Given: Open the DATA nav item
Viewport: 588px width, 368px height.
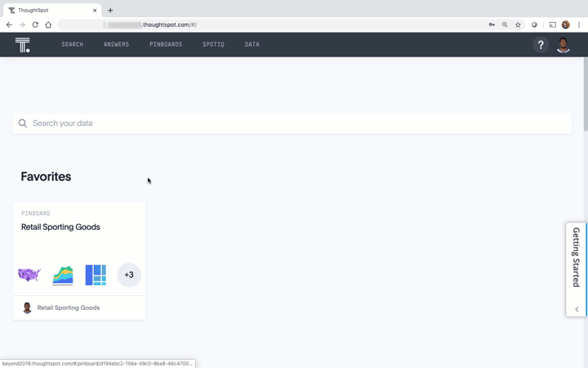Looking at the screenshot, I should 252,44.
